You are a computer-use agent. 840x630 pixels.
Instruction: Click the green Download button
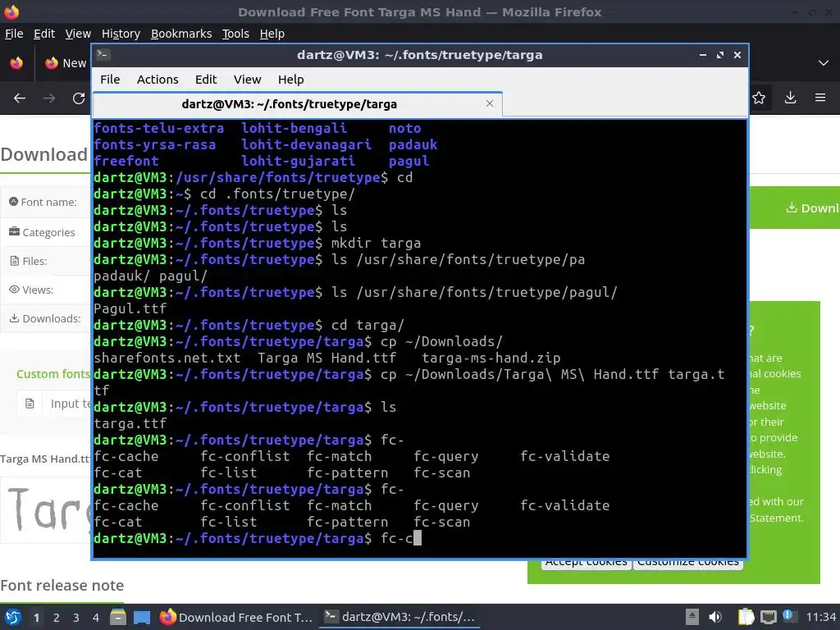pyautogui.click(x=794, y=208)
